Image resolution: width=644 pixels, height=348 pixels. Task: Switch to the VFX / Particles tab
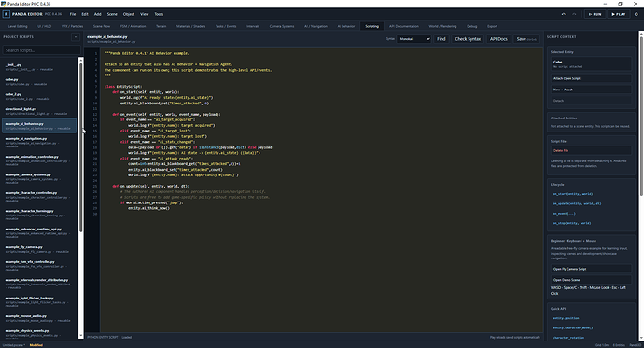point(72,26)
